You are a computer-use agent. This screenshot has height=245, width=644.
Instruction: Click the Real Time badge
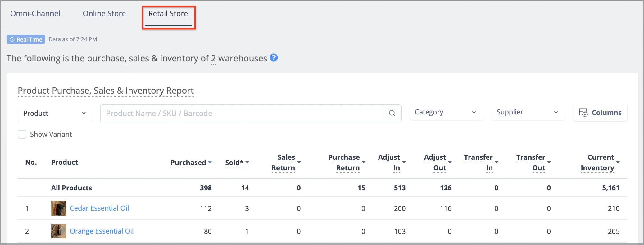[26, 39]
